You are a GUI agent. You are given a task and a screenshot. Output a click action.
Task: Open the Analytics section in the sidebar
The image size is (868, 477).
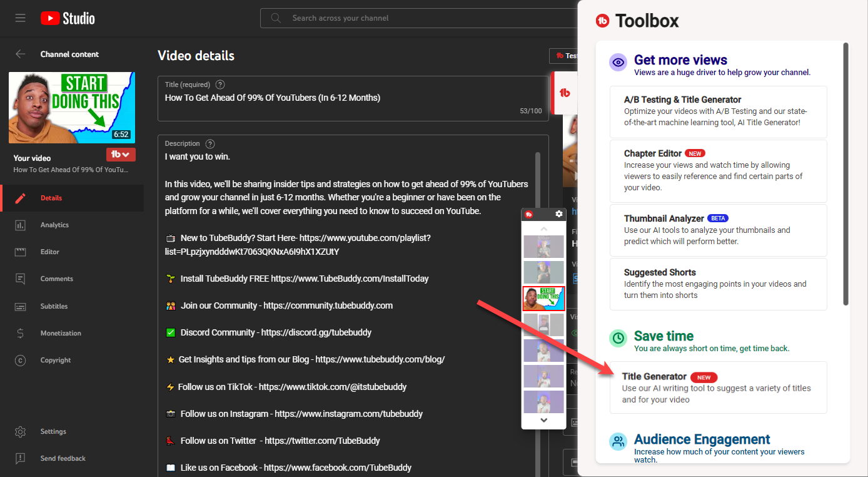pyautogui.click(x=54, y=225)
